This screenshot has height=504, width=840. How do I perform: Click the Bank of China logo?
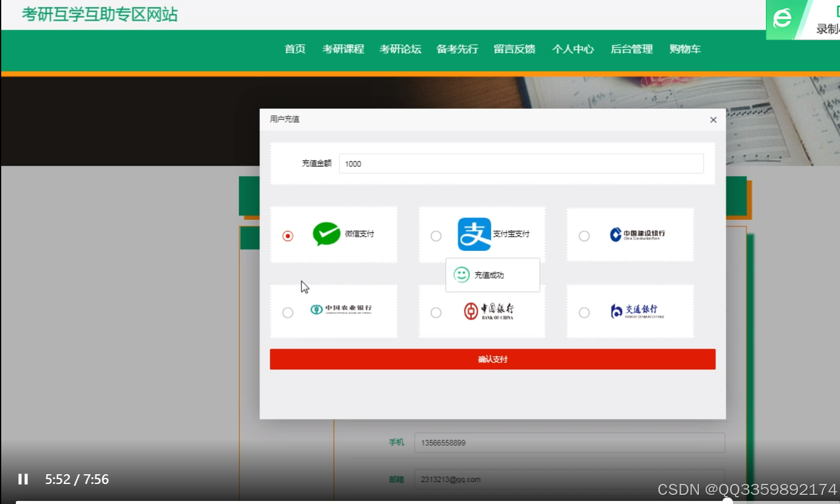pos(489,311)
